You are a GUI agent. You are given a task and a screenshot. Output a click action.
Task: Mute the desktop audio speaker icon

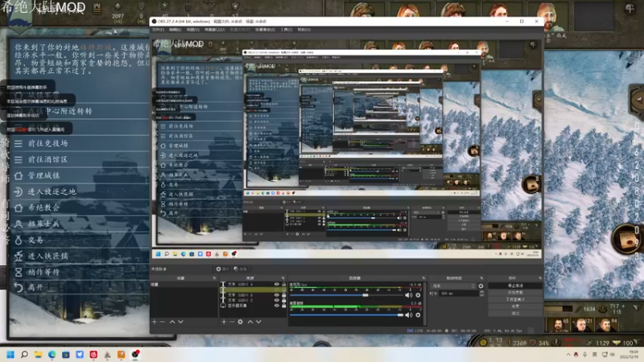(x=409, y=315)
